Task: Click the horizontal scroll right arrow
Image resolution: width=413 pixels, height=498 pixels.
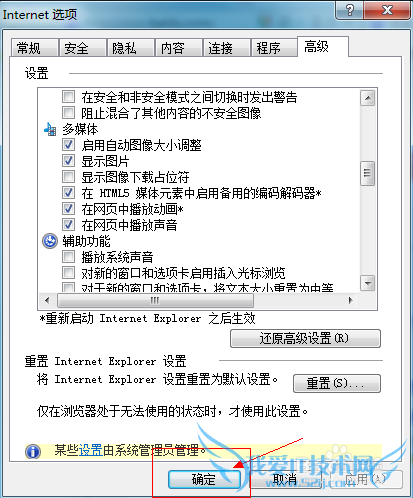Action: click(351, 300)
